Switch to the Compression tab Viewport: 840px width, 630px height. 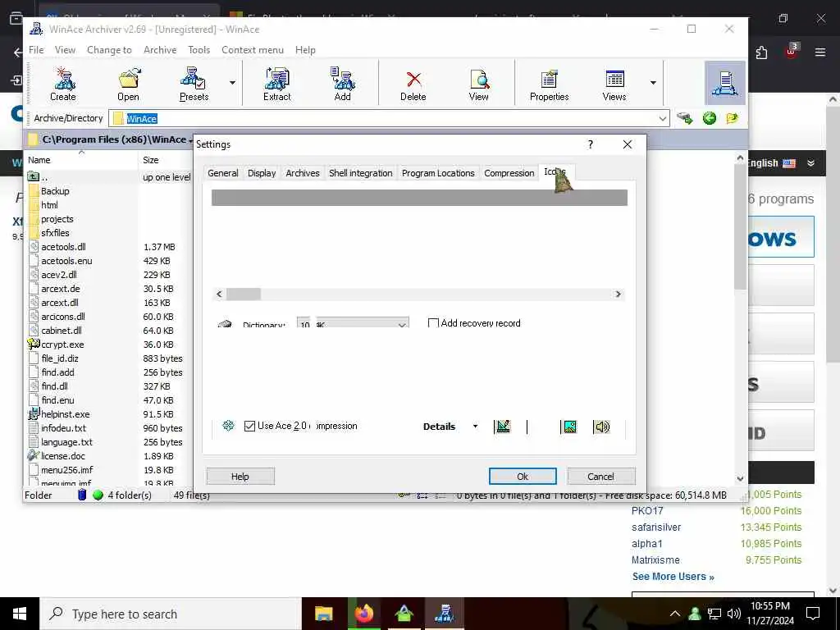509,173
